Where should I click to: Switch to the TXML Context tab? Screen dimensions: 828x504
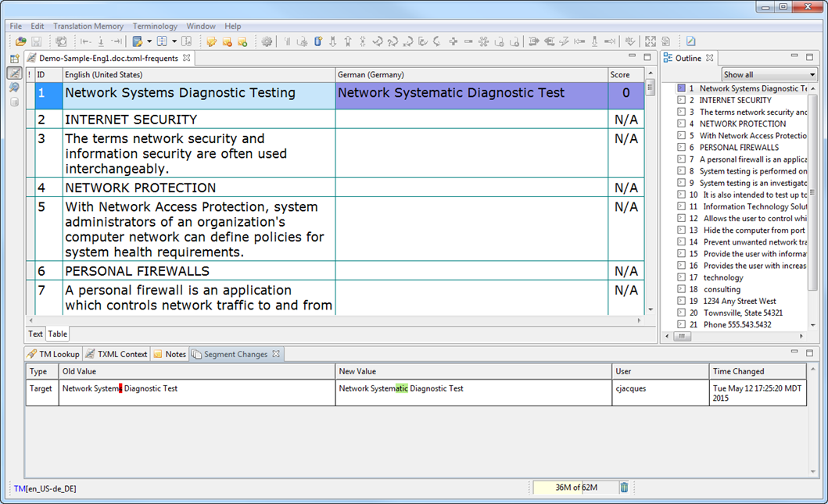(116, 354)
